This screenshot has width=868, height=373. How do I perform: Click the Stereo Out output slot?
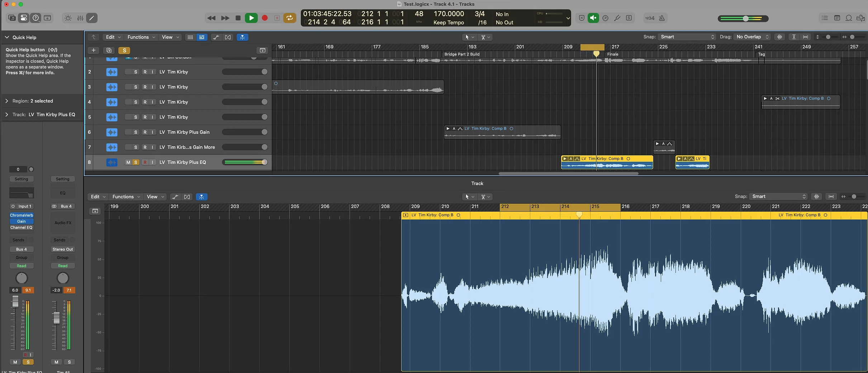(63, 249)
